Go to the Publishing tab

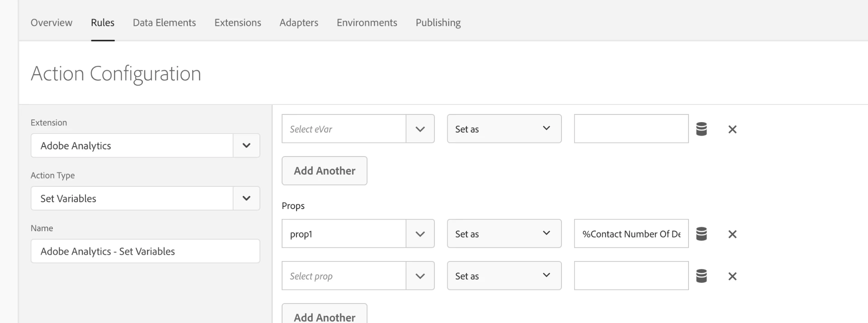click(x=438, y=23)
